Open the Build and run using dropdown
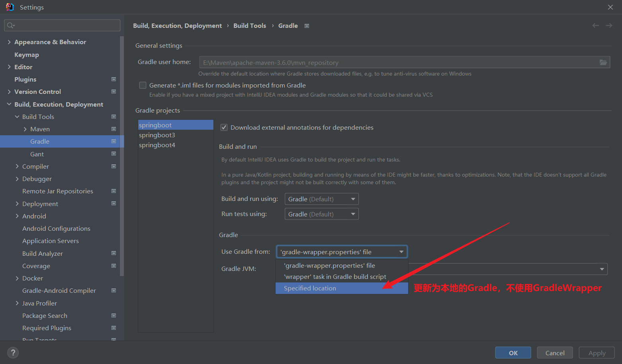This screenshot has height=364, width=622. click(x=321, y=199)
